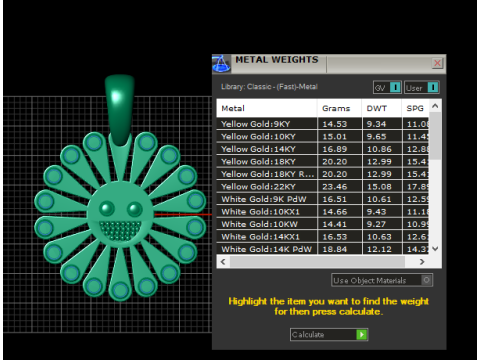
Task: Toggle the GV library switch
Action: click(x=387, y=88)
